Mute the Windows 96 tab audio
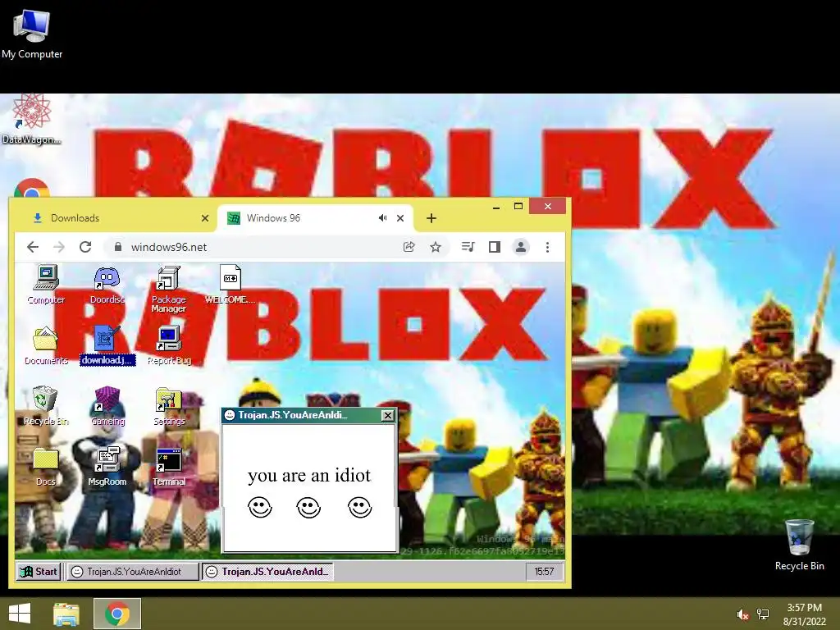Screen dimensions: 840x630 point(382,218)
